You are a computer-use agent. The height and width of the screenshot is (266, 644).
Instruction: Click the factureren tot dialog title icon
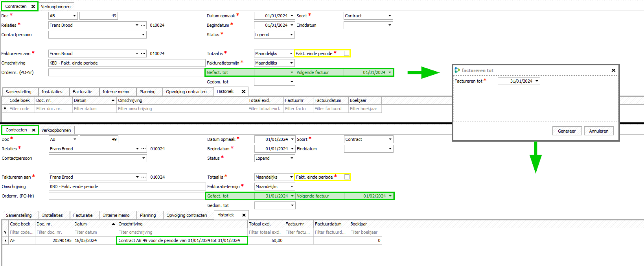pos(457,70)
